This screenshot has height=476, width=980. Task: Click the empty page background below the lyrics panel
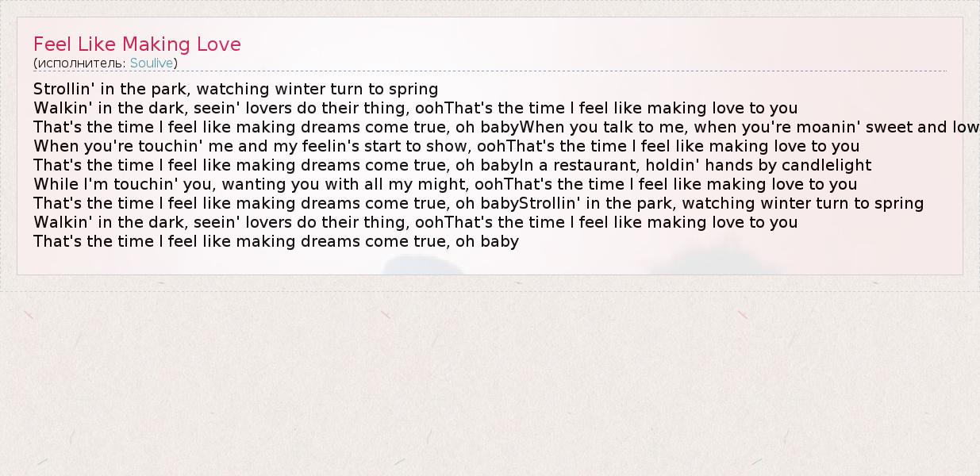point(490,381)
